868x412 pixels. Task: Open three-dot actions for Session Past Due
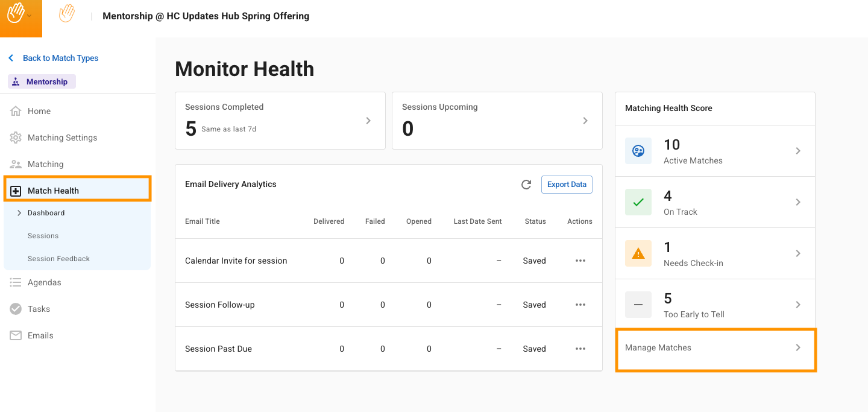click(580, 349)
